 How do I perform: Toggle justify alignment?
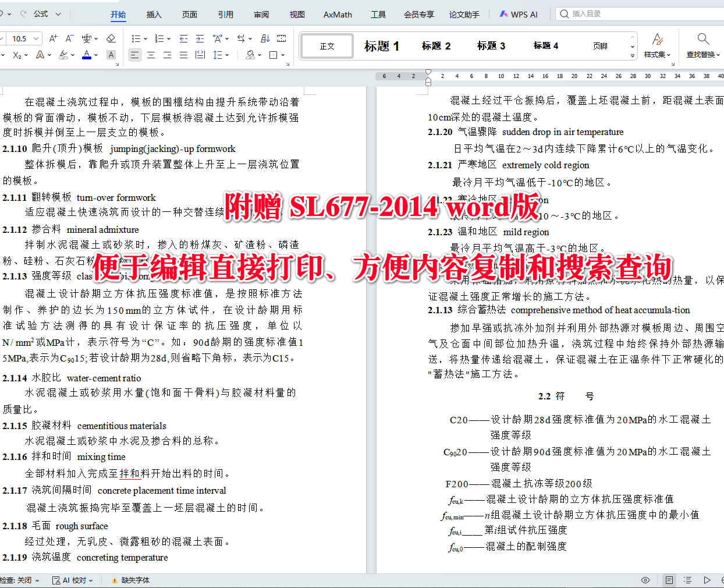183,55
